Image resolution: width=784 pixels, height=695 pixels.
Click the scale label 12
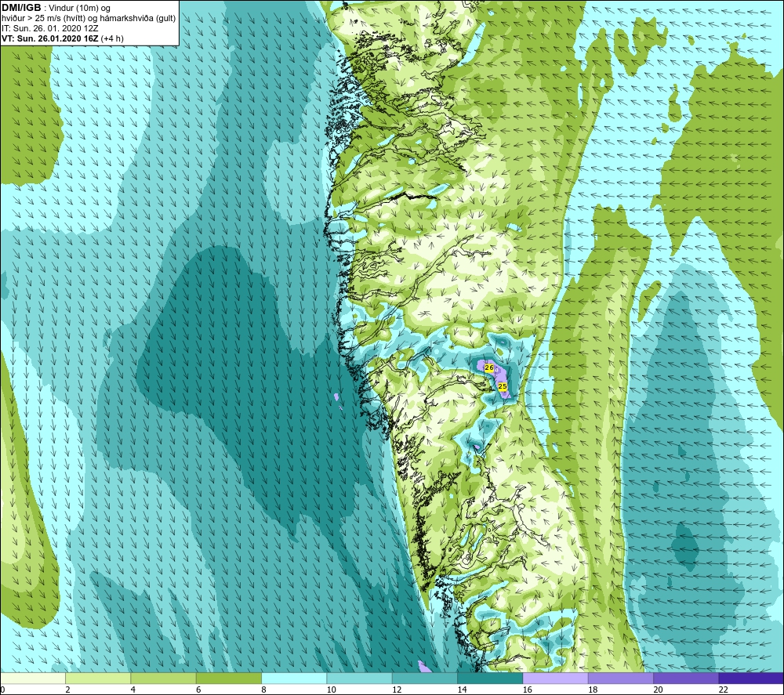[397, 690]
